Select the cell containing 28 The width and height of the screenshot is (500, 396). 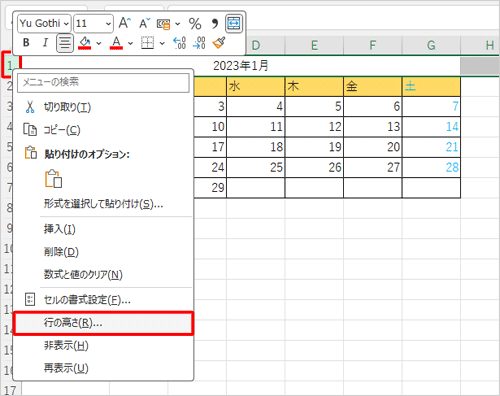(x=431, y=168)
